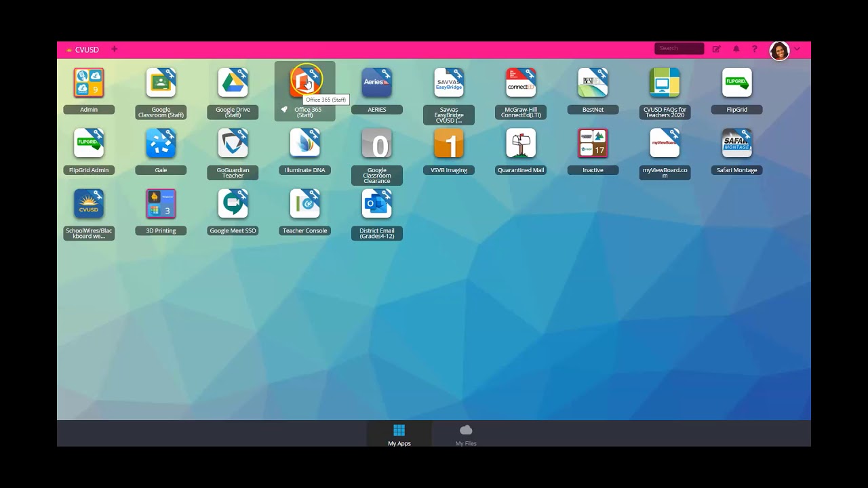Click the "3D Printing" label
This screenshot has width=868, height=488.
click(161, 230)
